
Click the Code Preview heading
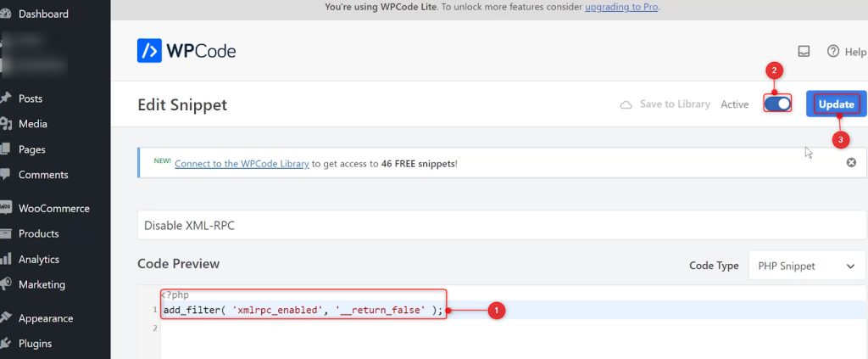(x=178, y=264)
